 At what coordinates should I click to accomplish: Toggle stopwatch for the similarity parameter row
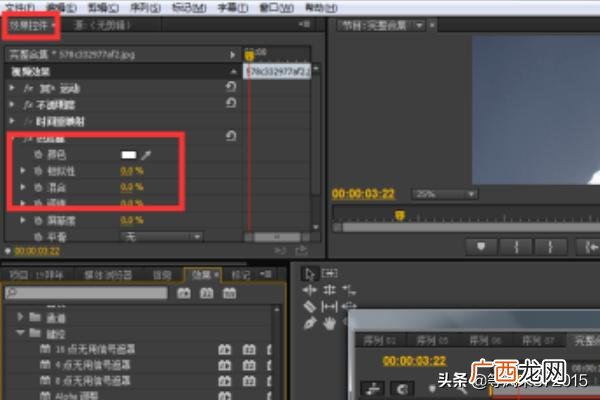38,171
